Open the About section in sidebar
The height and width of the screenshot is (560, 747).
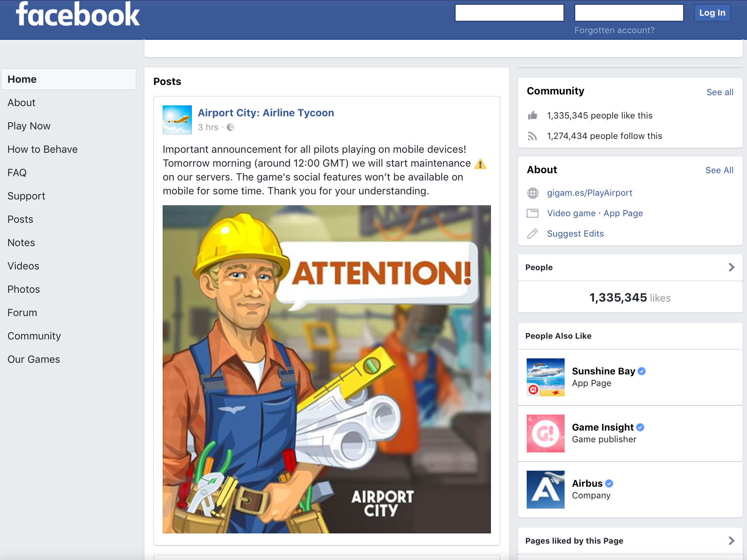(x=22, y=102)
